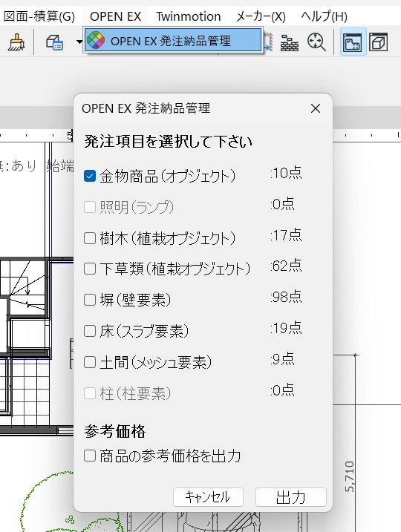Click the 3D box list toolbar icon
401x532 pixels.
pos(54,42)
